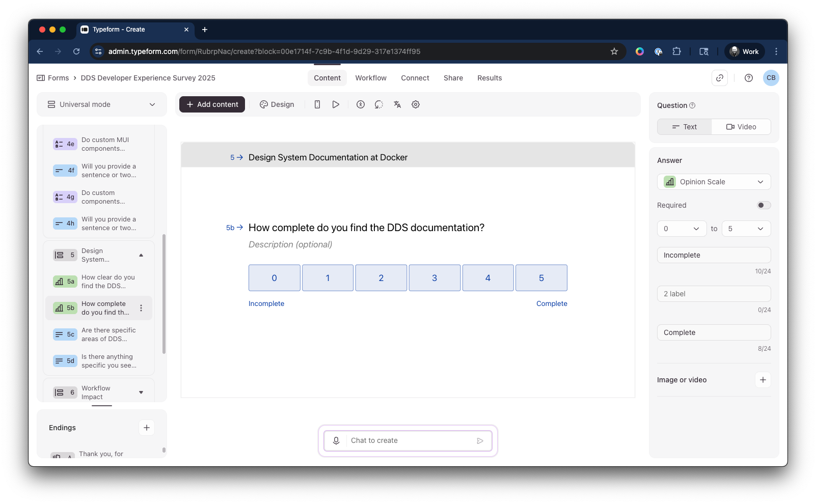This screenshot has height=504, width=816.
Task: Click the questions list scrollbar
Action: coord(164,294)
